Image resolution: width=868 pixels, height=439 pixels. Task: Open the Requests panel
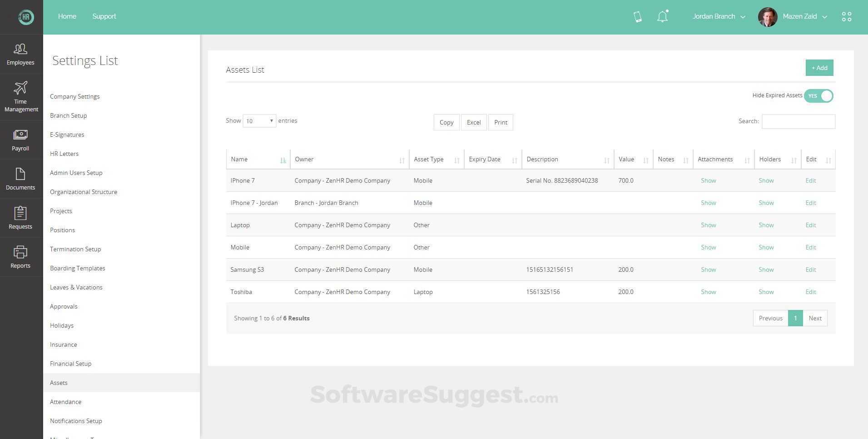coord(20,218)
